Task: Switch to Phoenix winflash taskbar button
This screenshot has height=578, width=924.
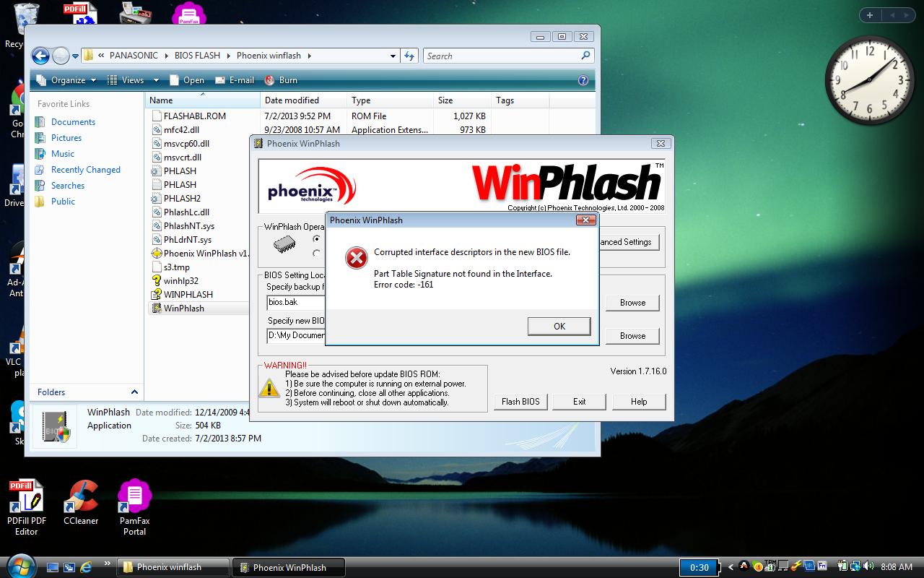Action: pyautogui.click(x=174, y=567)
